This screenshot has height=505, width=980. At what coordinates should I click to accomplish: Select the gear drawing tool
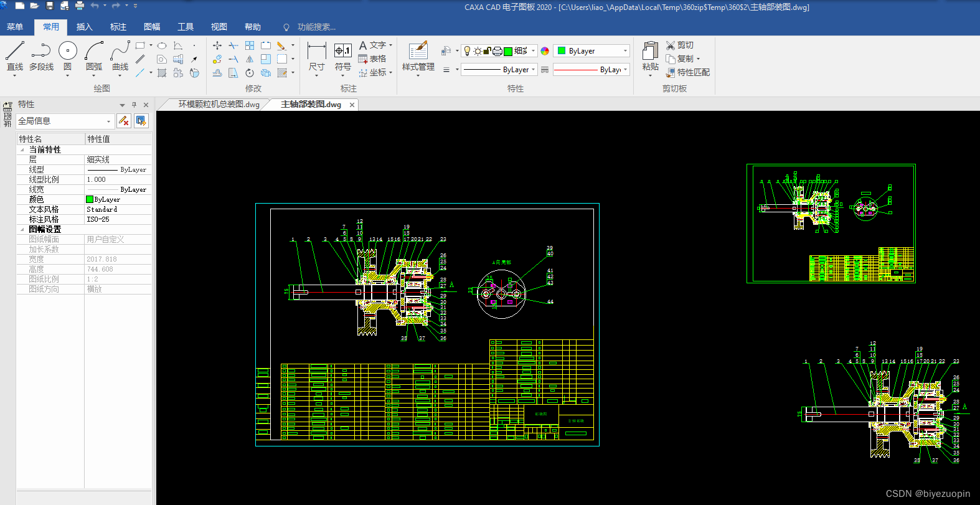click(x=178, y=73)
